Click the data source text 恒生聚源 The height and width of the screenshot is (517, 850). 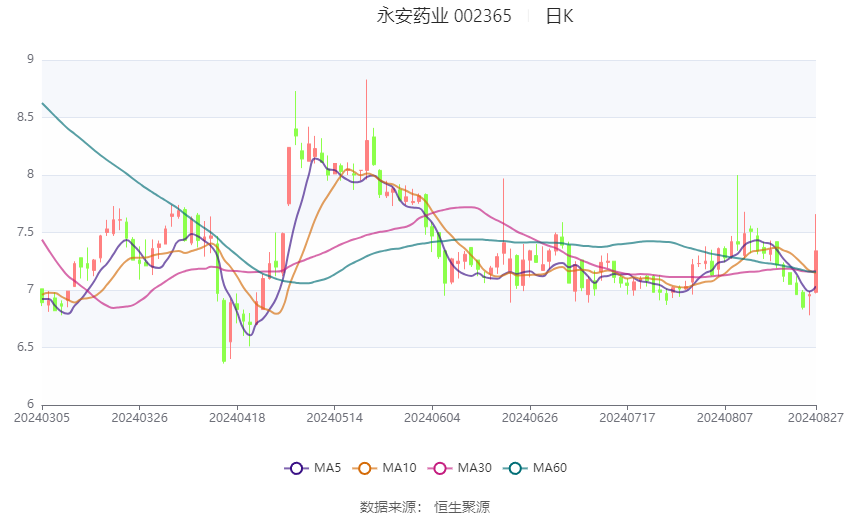click(x=462, y=507)
